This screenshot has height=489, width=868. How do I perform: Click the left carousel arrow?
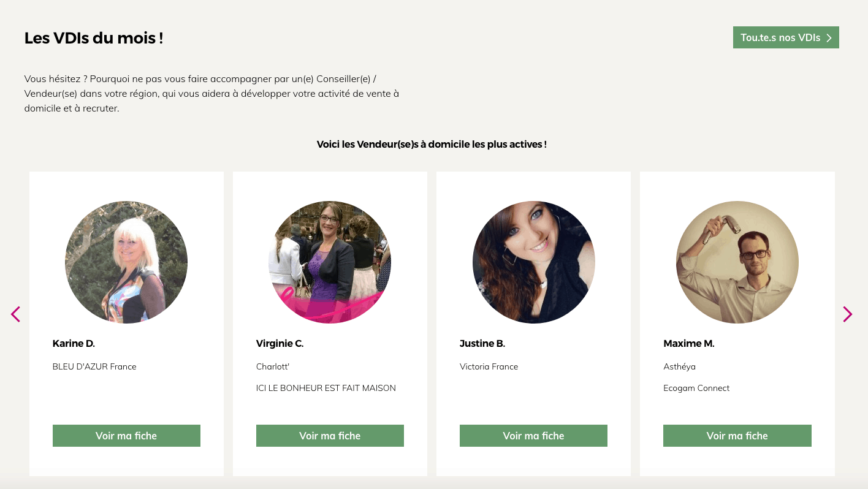click(16, 314)
